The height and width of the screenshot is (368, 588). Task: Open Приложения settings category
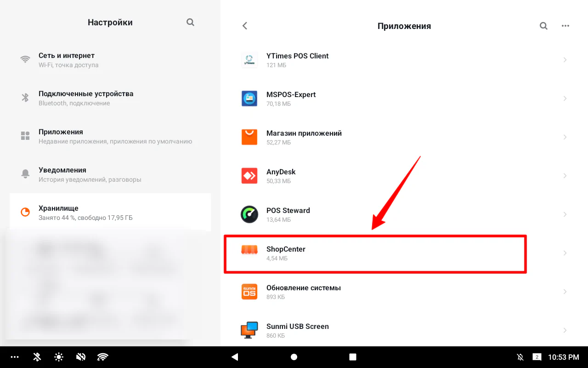pyautogui.click(x=110, y=136)
